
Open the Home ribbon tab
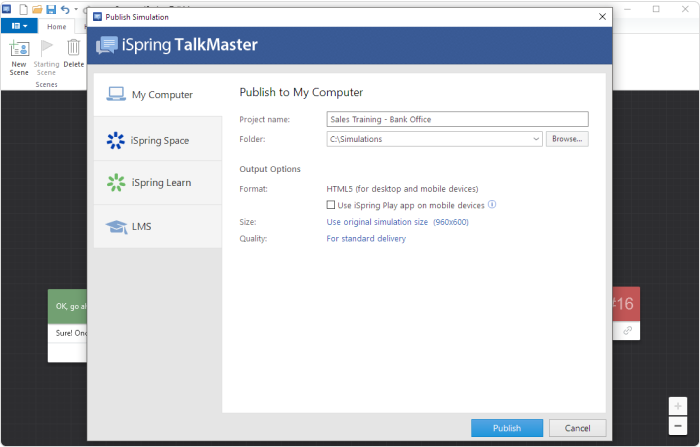(57, 27)
